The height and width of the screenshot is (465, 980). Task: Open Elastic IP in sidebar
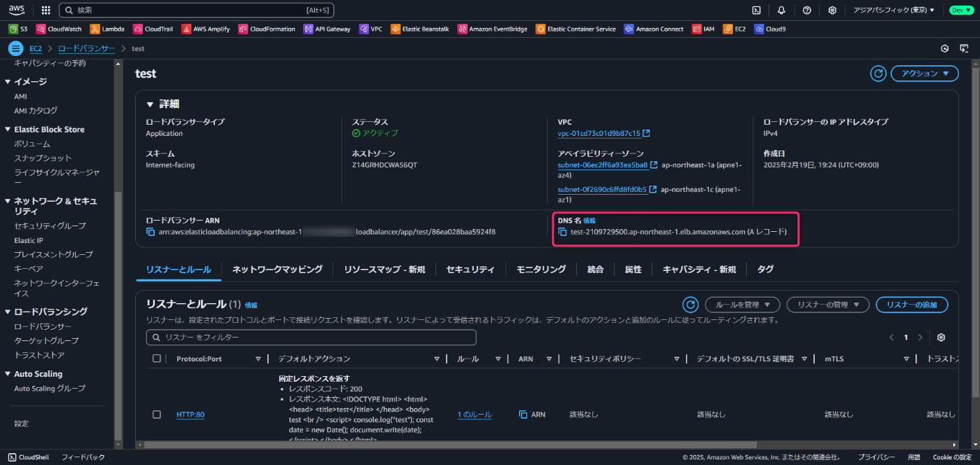click(x=29, y=240)
